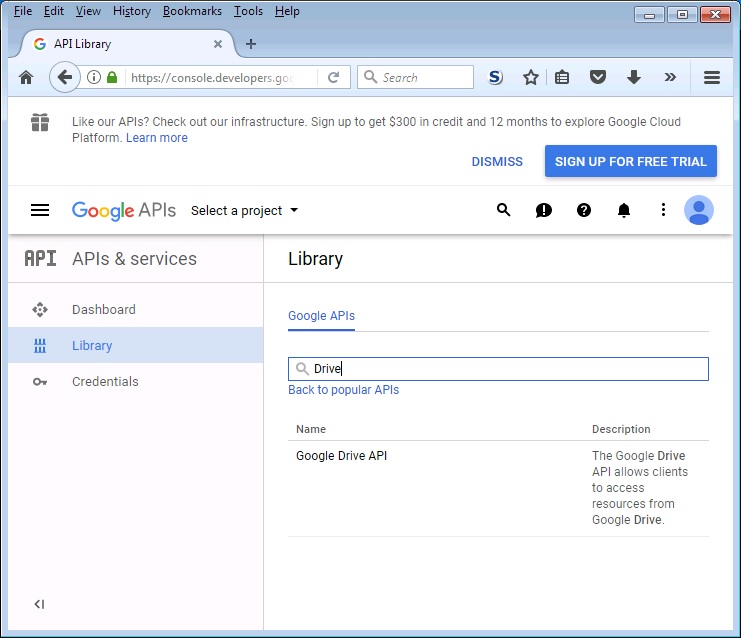Collapse the sidebar with the arrow icon
This screenshot has height=638, width=741.
[39, 604]
